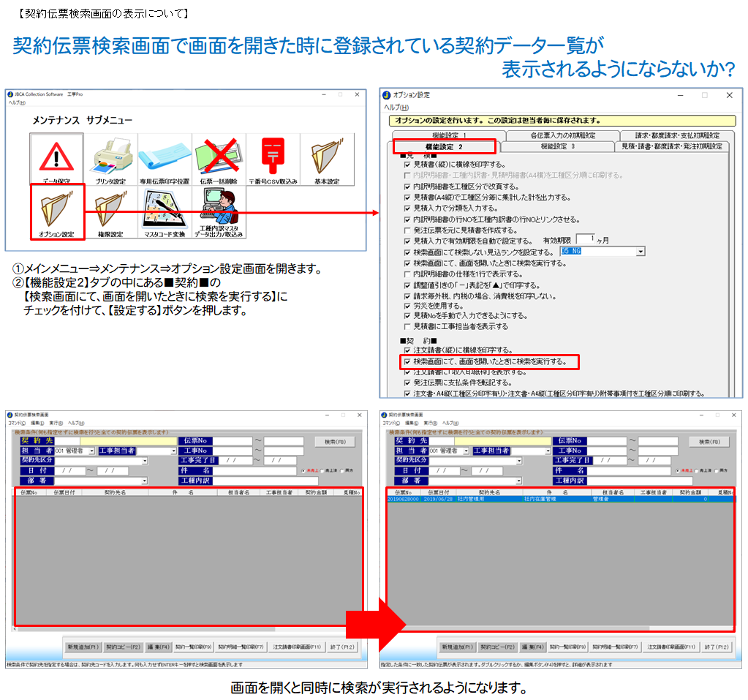The height and width of the screenshot is (700, 748).
Task: Enable 見積書に工事担当者を表示する checkbox
Action: pyautogui.click(x=407, y=326)
